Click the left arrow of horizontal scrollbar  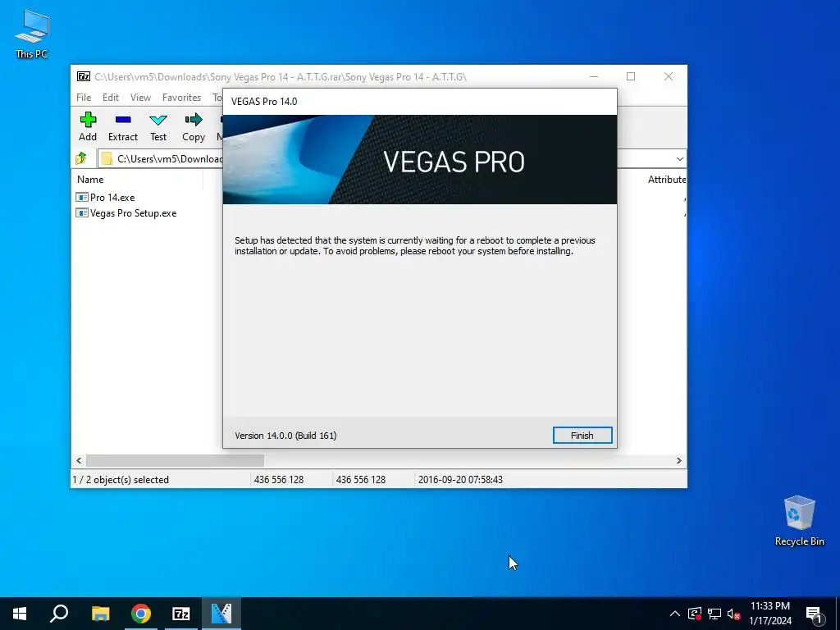tap(79, 461)
